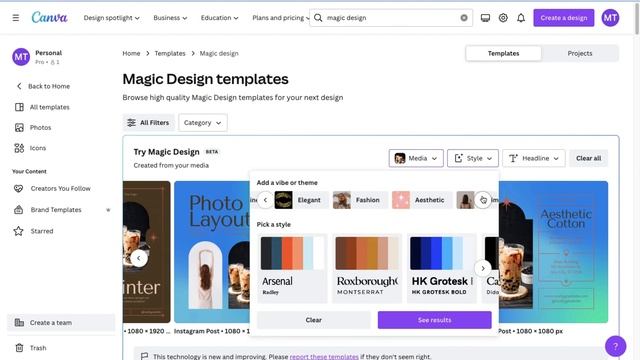
Task: Open Media dropdown
Action: [416, 158]
